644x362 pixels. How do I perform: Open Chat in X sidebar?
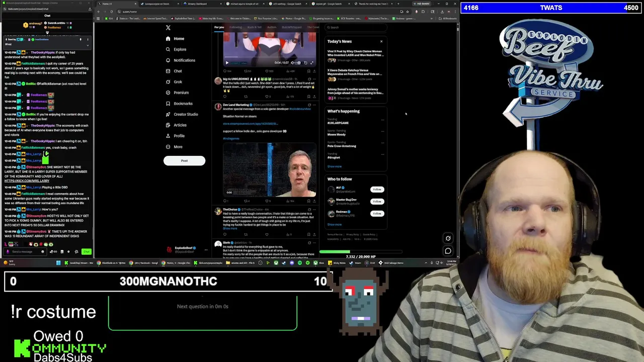click(x=174, y=71)
